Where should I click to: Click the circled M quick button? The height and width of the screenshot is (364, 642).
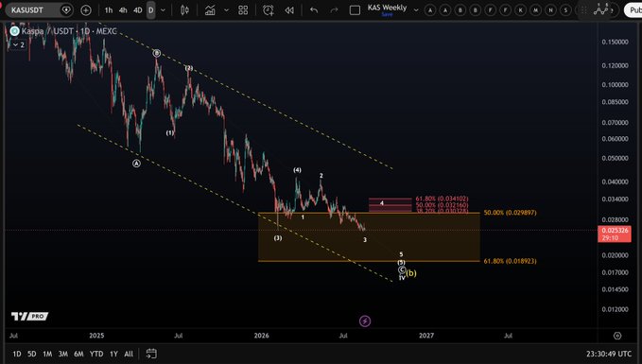535,10
